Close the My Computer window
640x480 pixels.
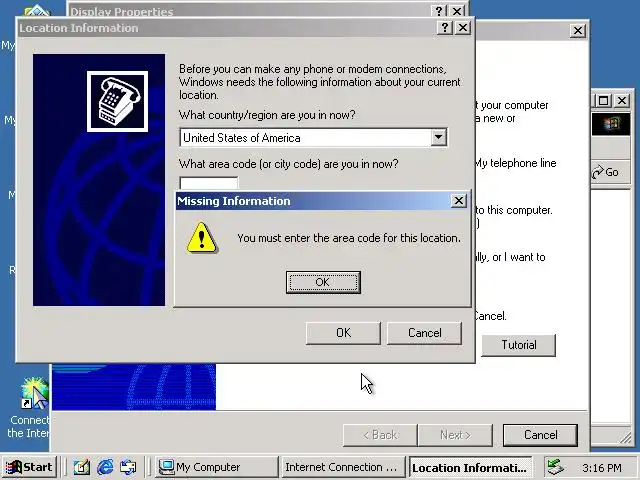point(622,100)
